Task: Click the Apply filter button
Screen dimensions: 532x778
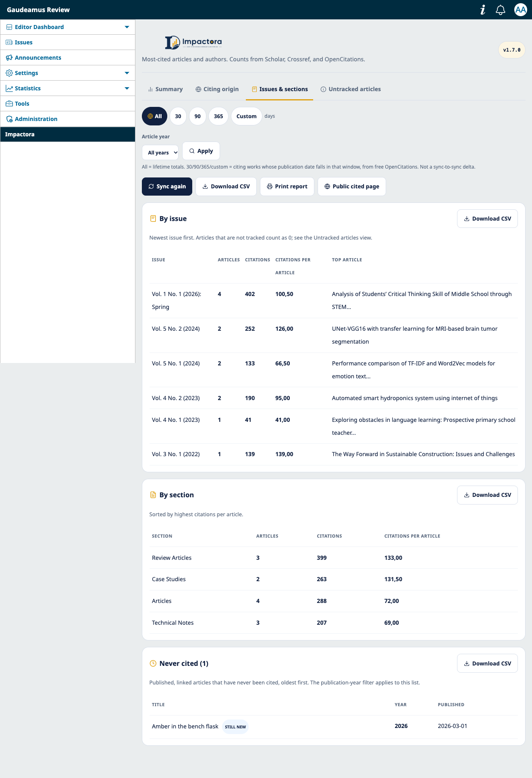Action: (201, 151)
